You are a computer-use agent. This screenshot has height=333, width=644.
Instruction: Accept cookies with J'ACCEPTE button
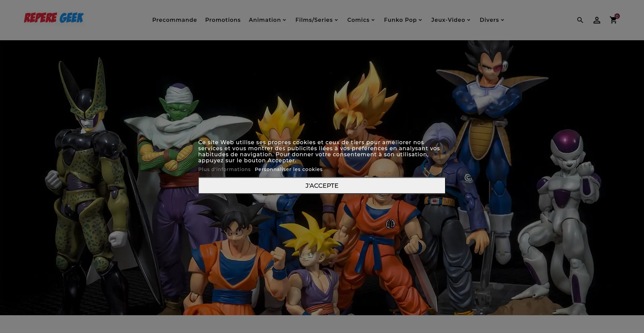(322, 186)
